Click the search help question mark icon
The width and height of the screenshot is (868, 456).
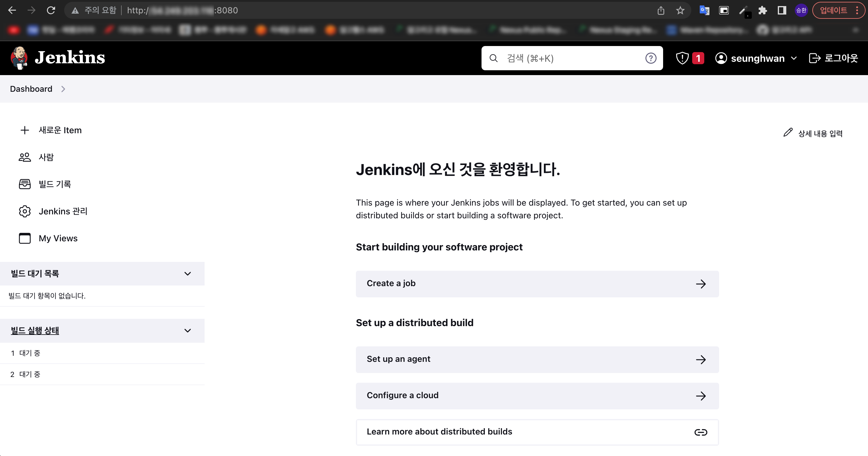[651, 58]
